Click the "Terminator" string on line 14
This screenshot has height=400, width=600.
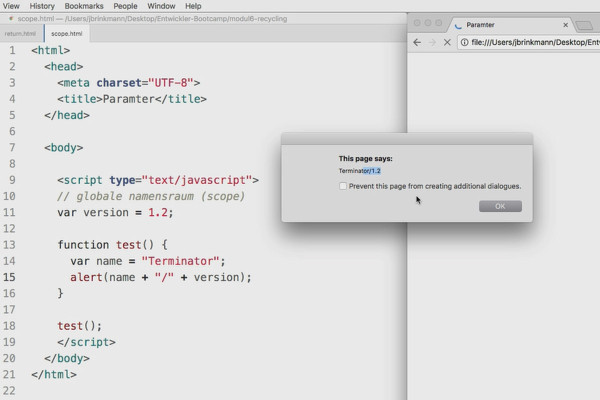180,261
